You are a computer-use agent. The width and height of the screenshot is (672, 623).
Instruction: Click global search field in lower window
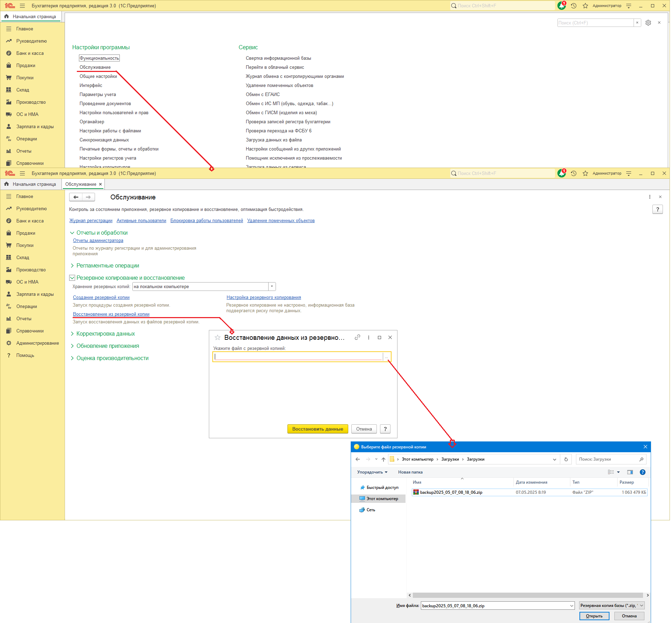(x=503, y=173)
